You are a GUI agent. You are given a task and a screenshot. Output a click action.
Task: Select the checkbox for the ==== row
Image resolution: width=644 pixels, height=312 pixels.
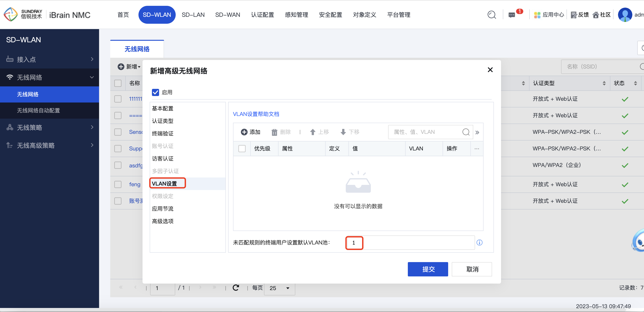118,115
